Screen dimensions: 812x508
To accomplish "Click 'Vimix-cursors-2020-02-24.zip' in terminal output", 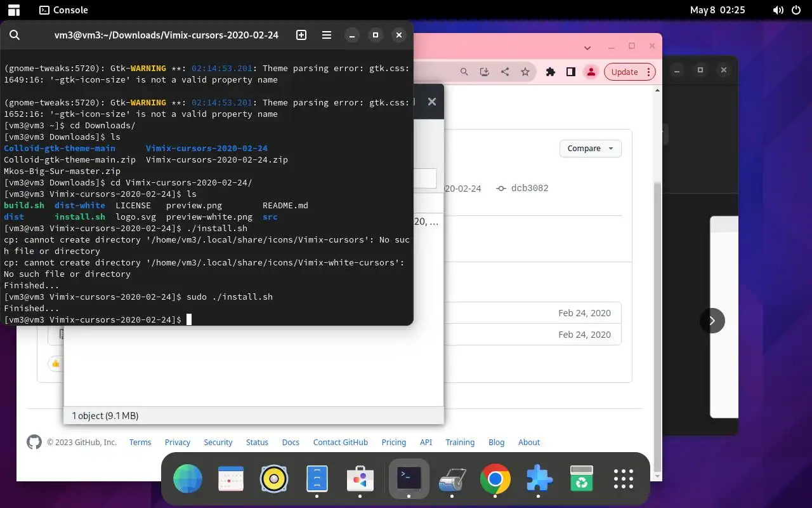I will click(x=217, y=159).
